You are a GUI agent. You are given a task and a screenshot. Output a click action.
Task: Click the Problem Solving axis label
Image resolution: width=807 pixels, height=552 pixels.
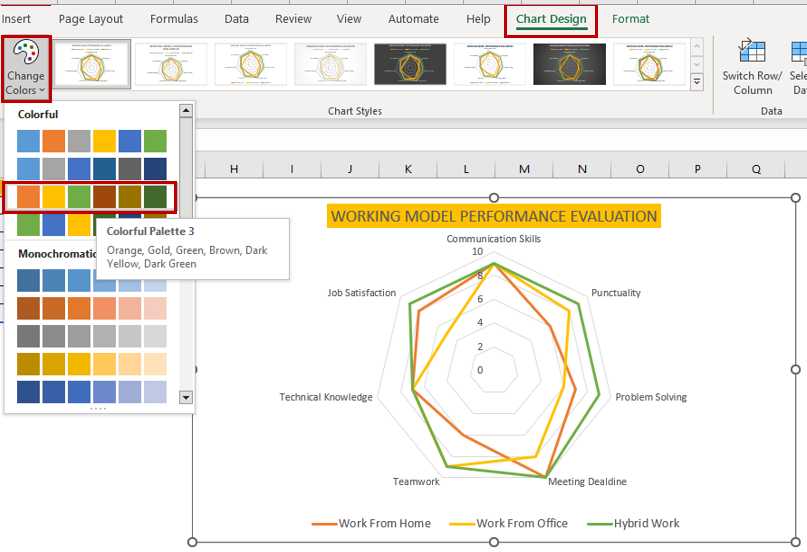[x=651, y=397]
